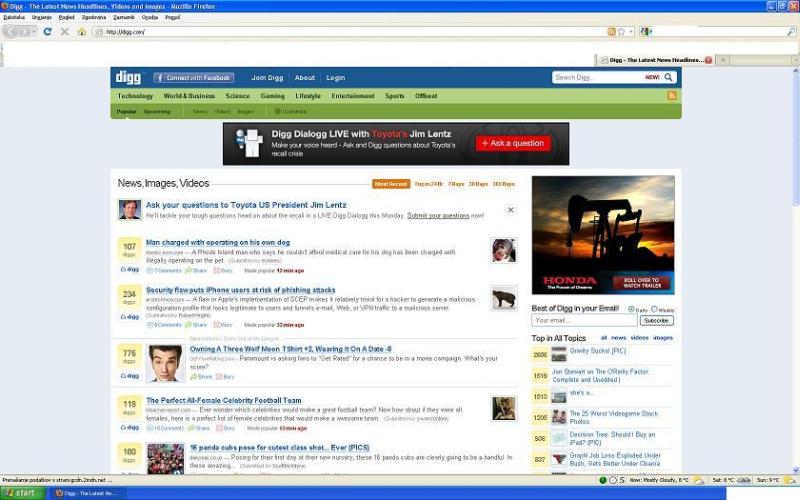800x500 pixels.
Task: Click the Digg logo
Action: click(129, 77)
